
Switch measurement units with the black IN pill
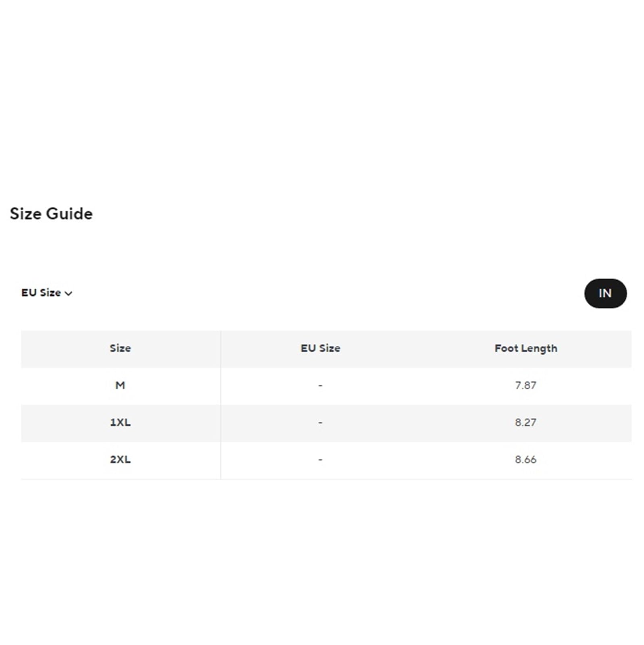tap(605, 293)
